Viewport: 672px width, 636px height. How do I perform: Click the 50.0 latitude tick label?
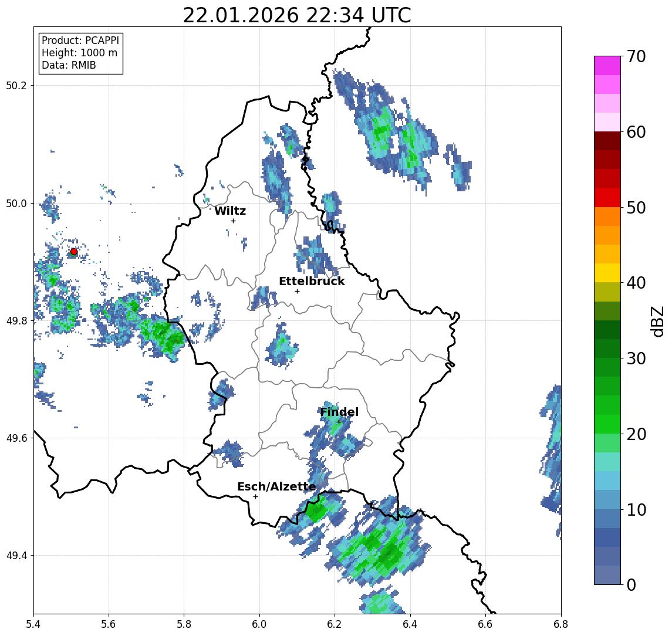click(x=16, y=203)
